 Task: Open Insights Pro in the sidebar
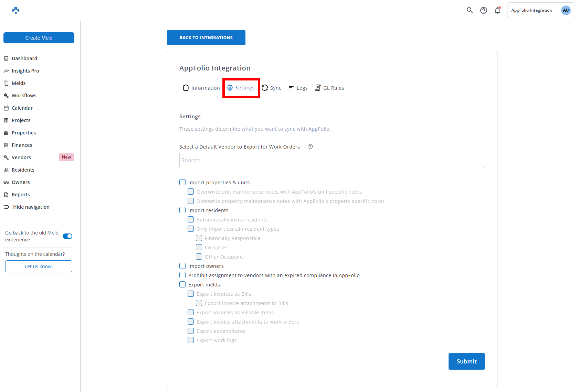25,71
